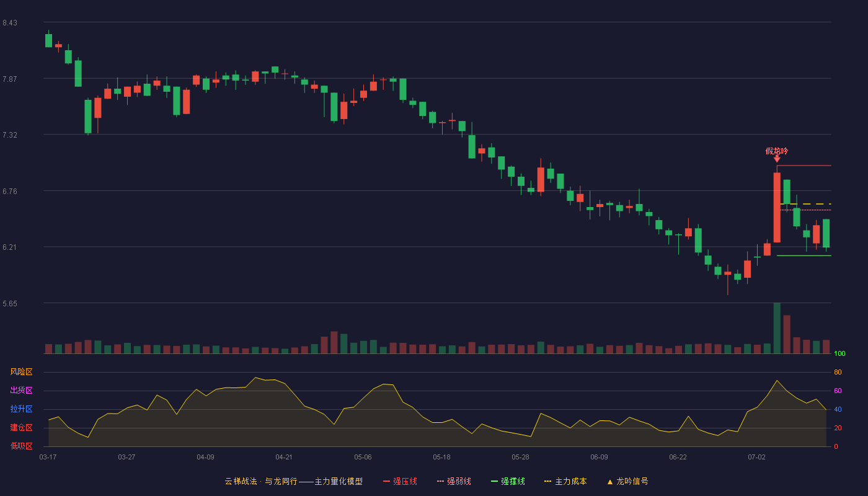Click the 7.32 price axis label
The image size is (868, 496).
coord(10,135)
